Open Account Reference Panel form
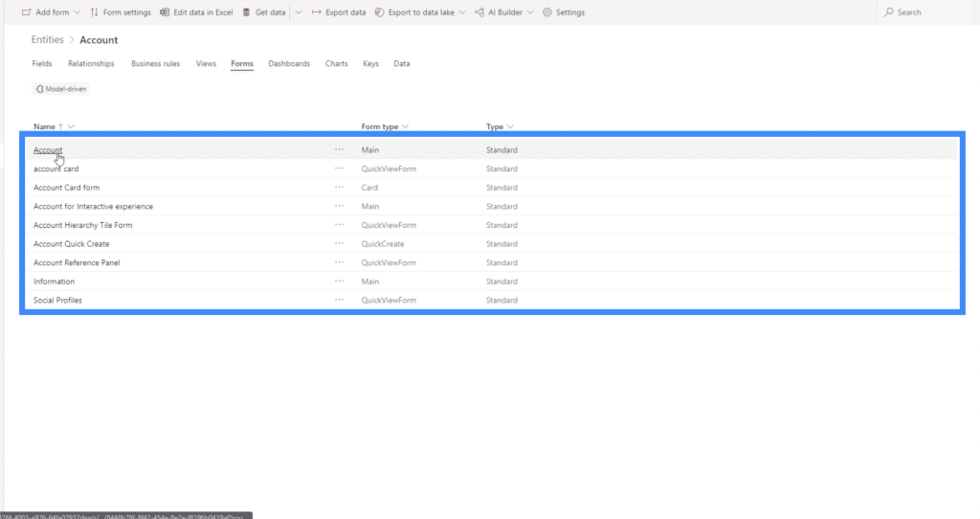Screen dimensions: 980x519 (x=77, y=262)
